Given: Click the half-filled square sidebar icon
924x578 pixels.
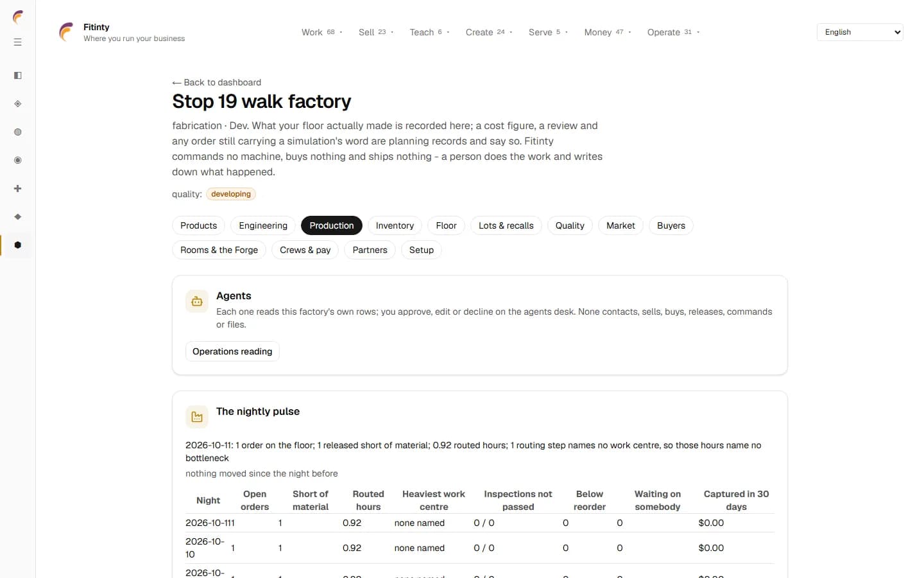Looking at the screenshot, I should click(18, 76).
